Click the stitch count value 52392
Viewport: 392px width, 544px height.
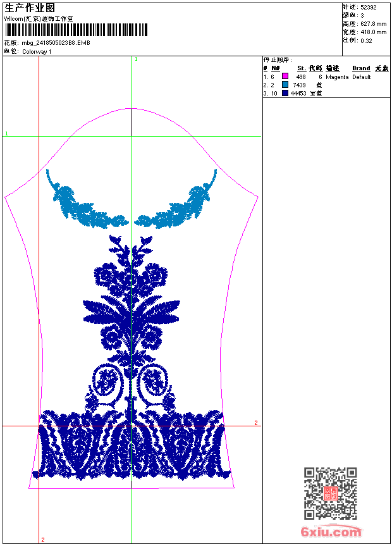coord(369,8)
